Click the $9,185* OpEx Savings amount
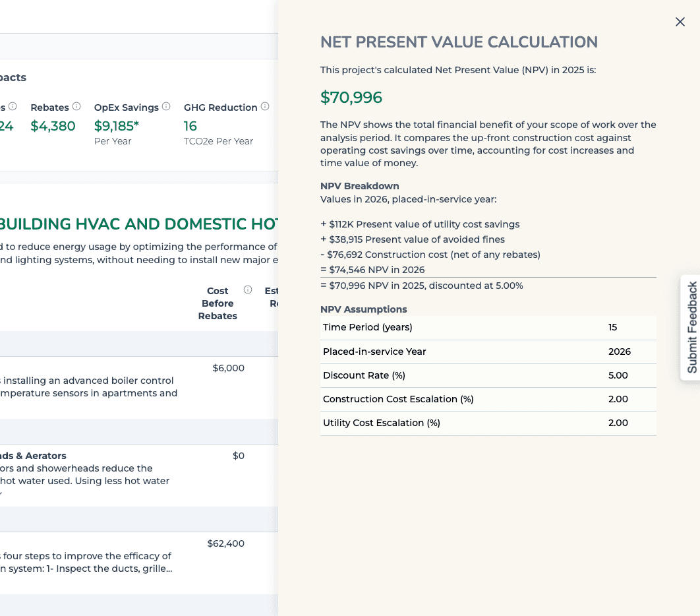This screenshot has width=700, height=616. pyautogui.click(x=116, y=126)
